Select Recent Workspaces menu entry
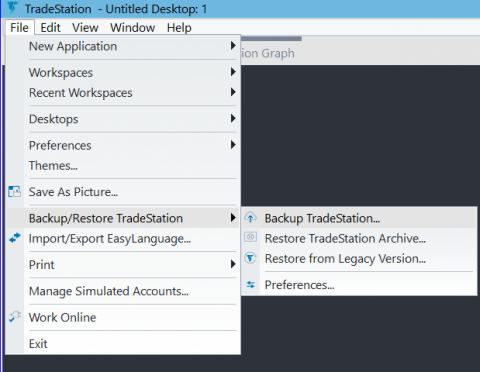This screenshot has height=372, width=480. (x=123, y=92)
